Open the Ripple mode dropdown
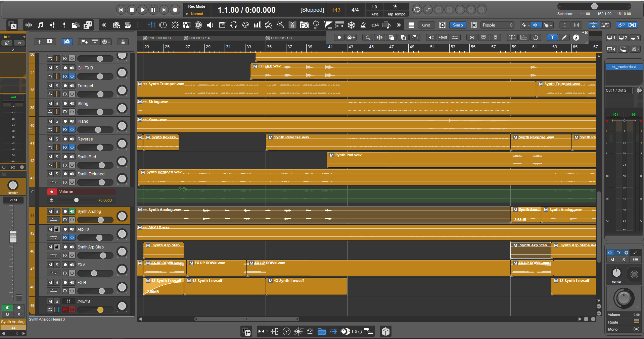The height and width of the screenshot is (339, 644). pos(497,25)
